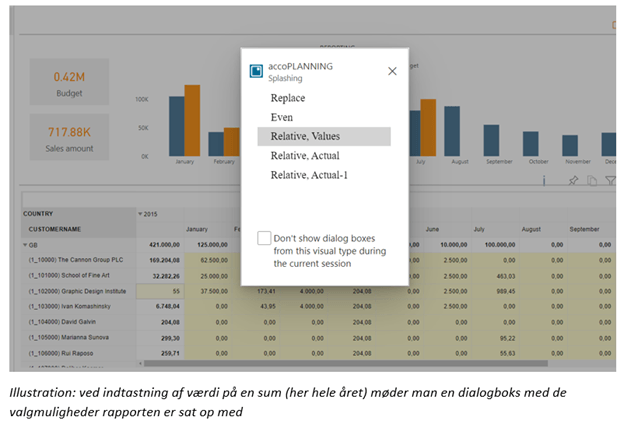Viewport: 624px width, 424px height.
Task: Click the accoPLANNING logo icon in the dialog
Action: (256, 71)
